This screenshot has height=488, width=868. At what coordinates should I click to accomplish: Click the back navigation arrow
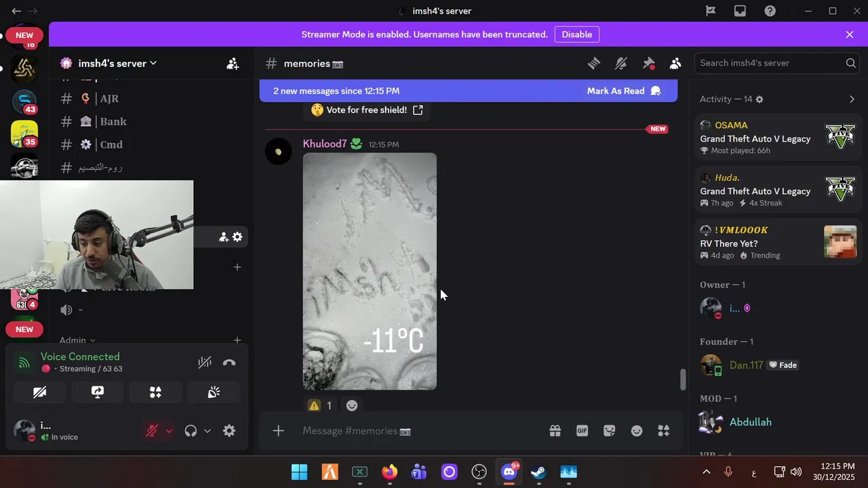coord(16,11)
